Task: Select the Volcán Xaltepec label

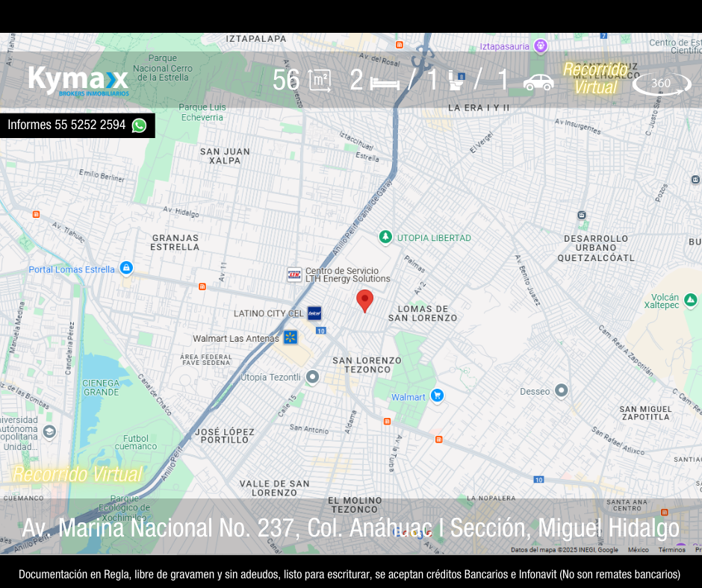Action: pyautogui.click(x=662, y=301)
